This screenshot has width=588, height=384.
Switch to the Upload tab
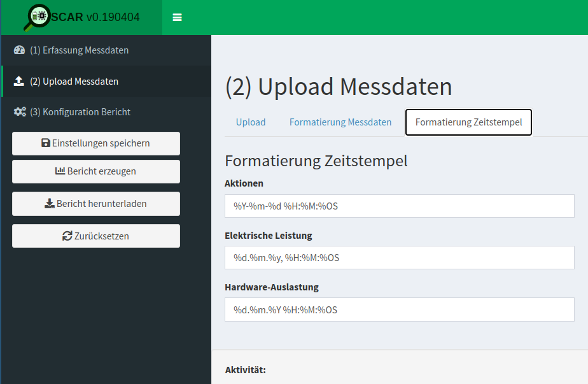(x=251, y=122)
